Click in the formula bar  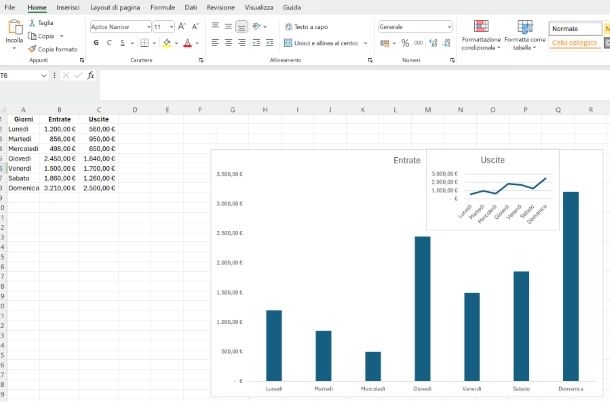(354, 85)
